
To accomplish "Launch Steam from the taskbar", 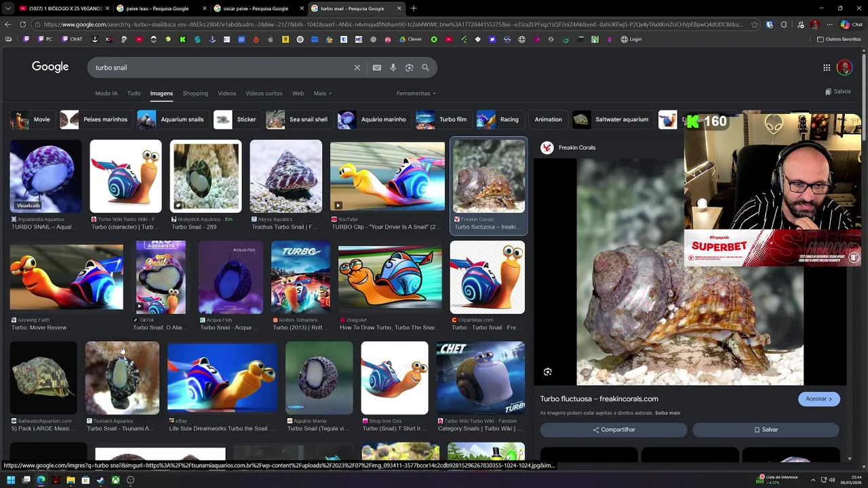I will [100, 480].
